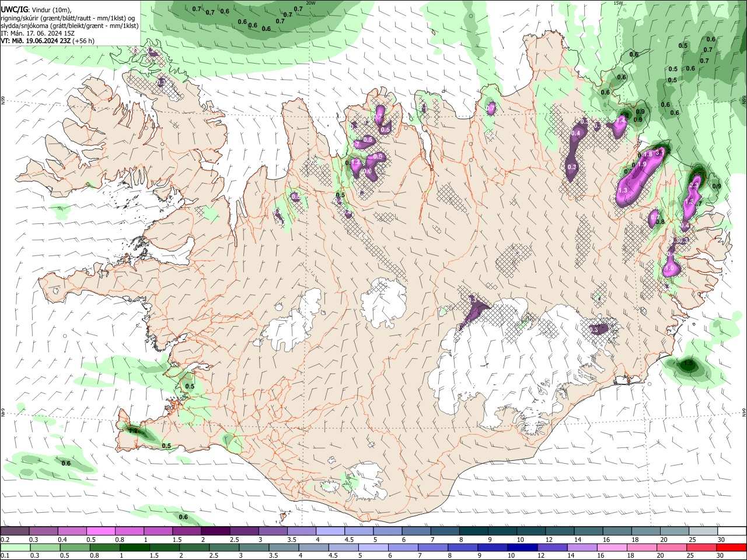Click the 'VT: Mið. 19.06.2024 23Z (+56 h)' line

click(x=48, y=41)
